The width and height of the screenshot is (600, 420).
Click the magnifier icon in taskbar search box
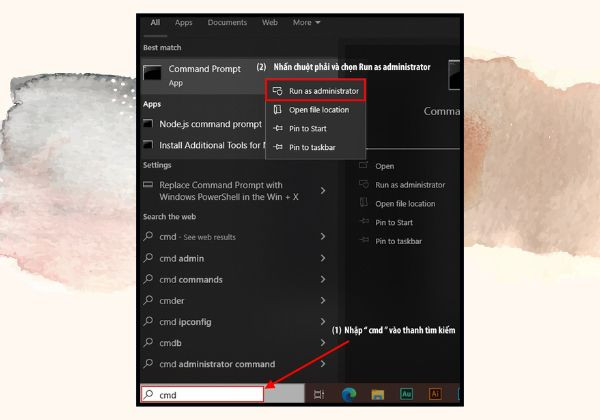pos(148,394)
